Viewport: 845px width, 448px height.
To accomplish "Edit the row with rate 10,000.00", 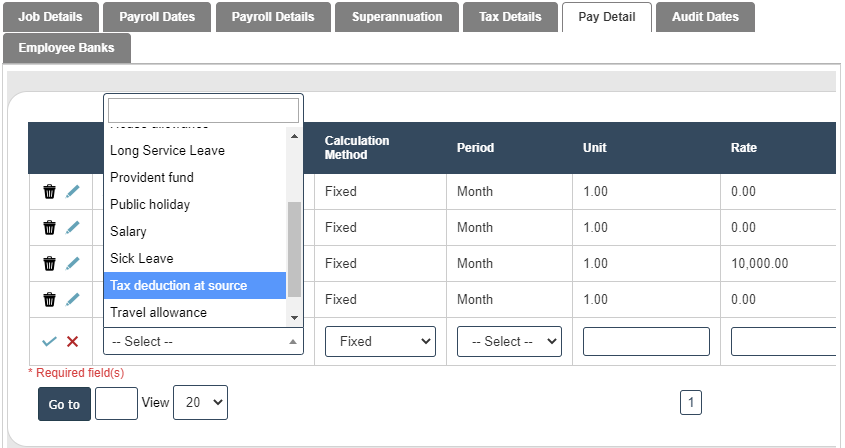I will coord(72,264).
